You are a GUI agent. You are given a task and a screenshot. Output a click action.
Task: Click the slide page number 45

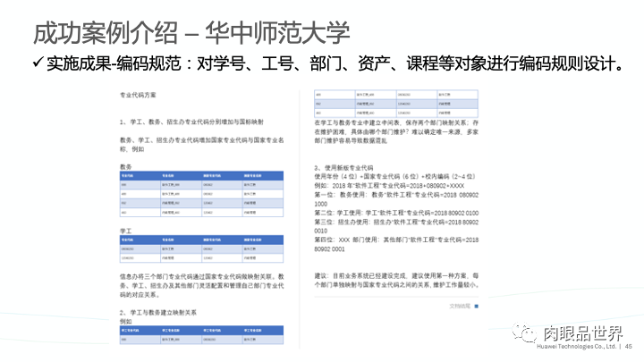pyautogui.click(x=629, y=347)
